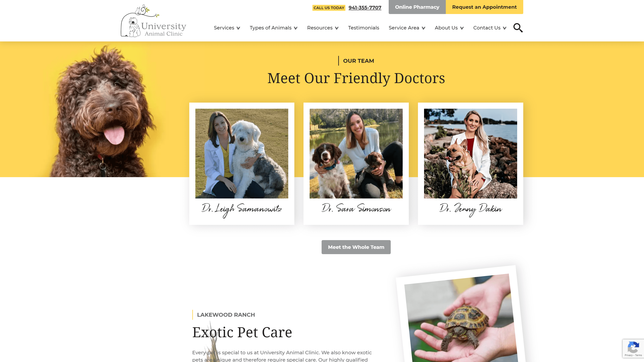
Task: Click Dr. Jenny Dakin profile photo
Action: [x=470, y=153]
